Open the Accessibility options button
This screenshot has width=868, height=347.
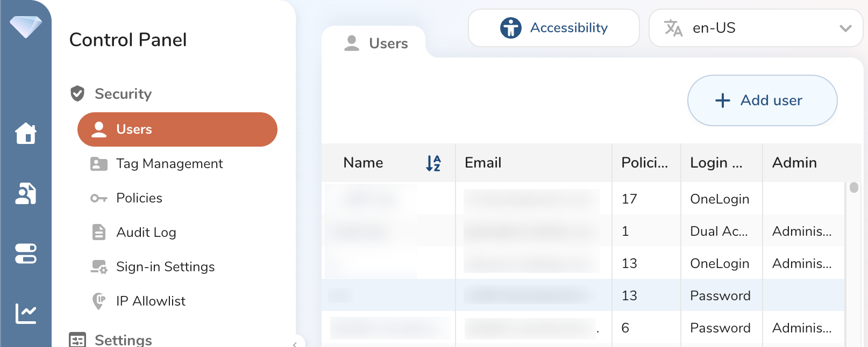click(x=553, y=28)
